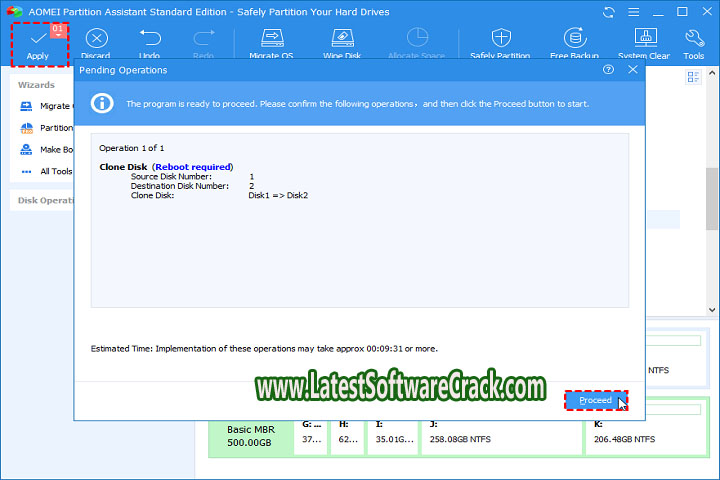Viewport: 720px width, 480px height.
Task: Launch the System Clear tool
Action: tap(644, 44)
